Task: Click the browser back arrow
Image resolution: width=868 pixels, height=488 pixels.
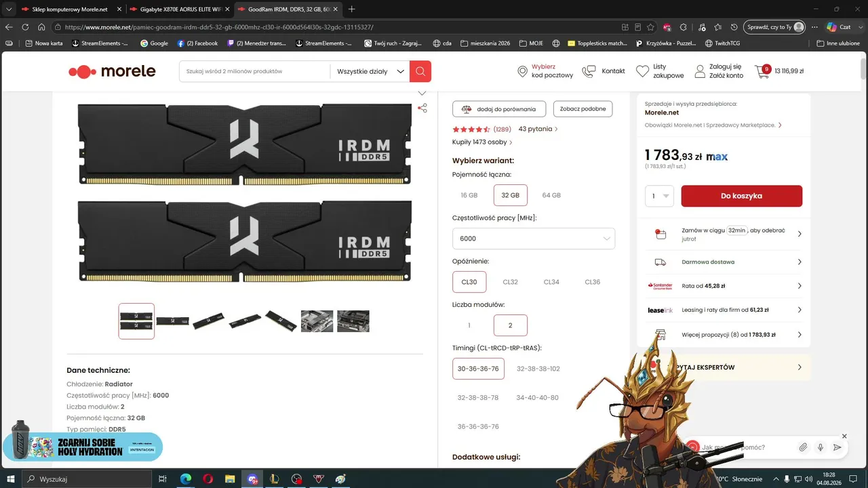Action: 9,27
